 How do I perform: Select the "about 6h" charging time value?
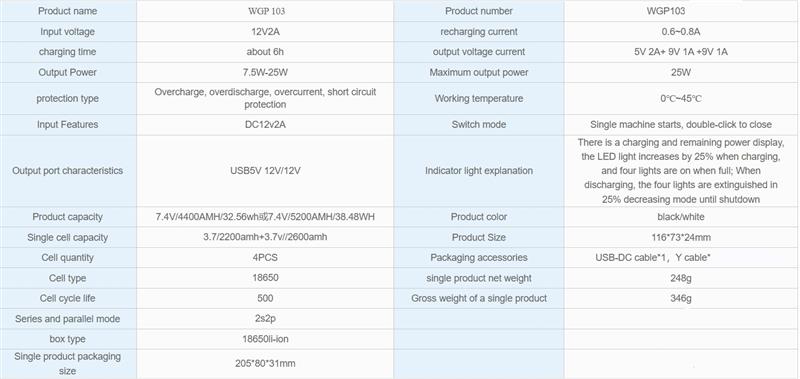[265, 52]
